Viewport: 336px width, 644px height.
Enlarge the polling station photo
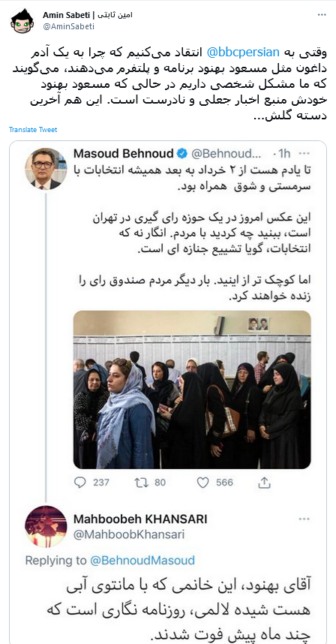pos(192,390)
